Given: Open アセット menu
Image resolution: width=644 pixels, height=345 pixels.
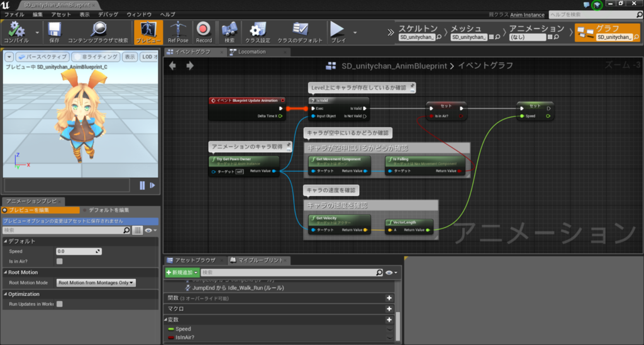Looking at the screenshot, I should tap(61, 14).
